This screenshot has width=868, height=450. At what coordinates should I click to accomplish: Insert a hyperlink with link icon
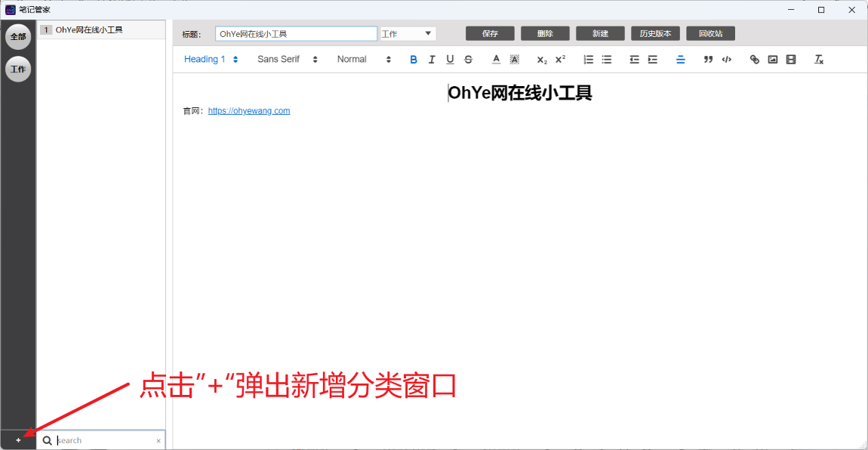pyautogui.click(x=754, y=60)
